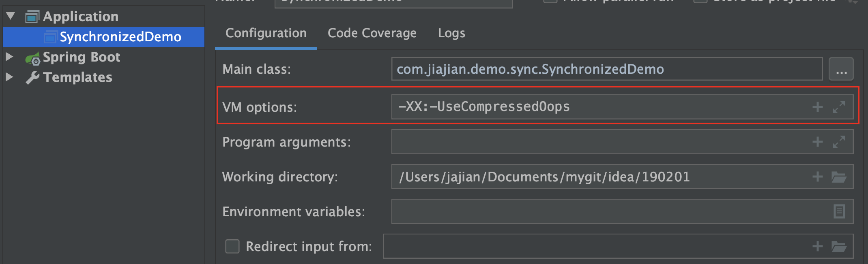Select SynchronizedDemo configuration in tree
868x264 pixels.
tap(120, 37)
